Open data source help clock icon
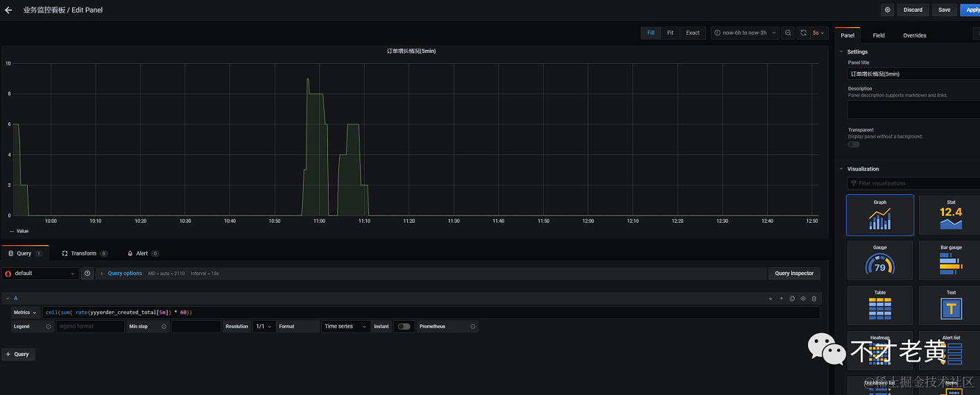 coord(87,274)
